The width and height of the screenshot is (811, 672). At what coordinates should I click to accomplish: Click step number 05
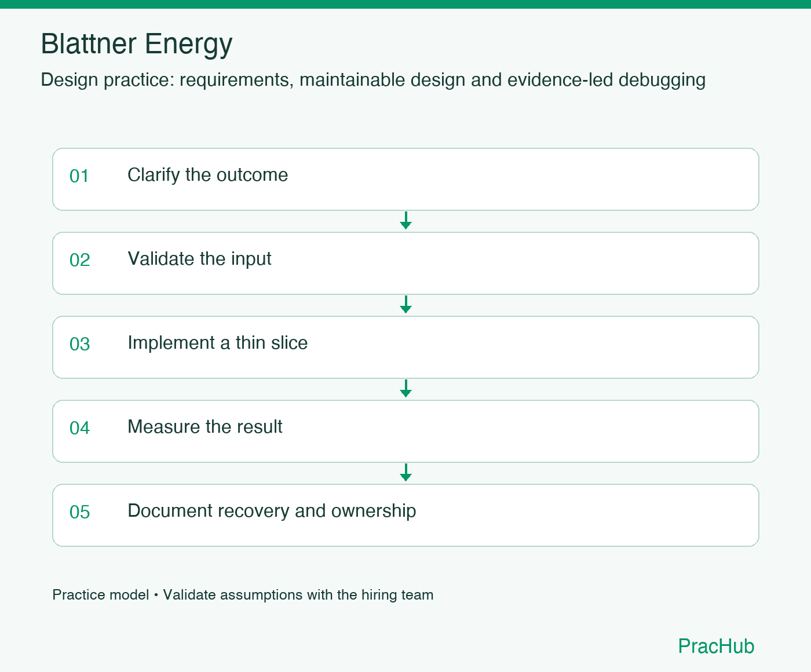click(79, 512)
